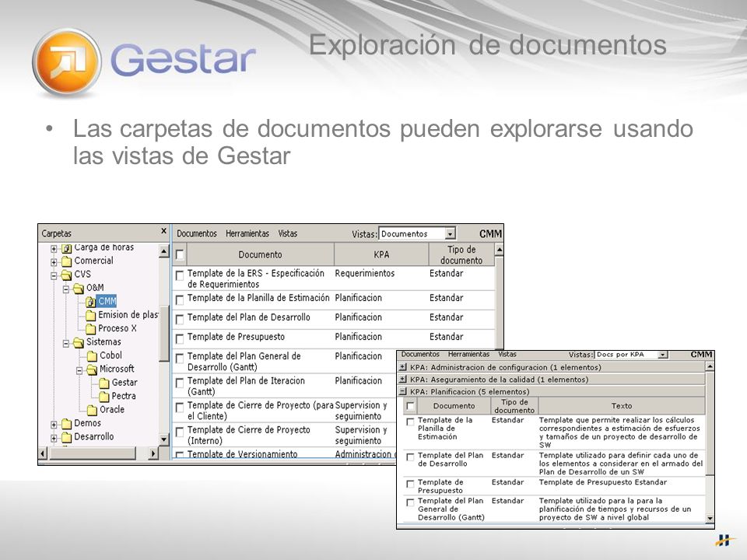Collapse the O&M folder node
The image size is (747, 560).
click(x=66, y=289)
